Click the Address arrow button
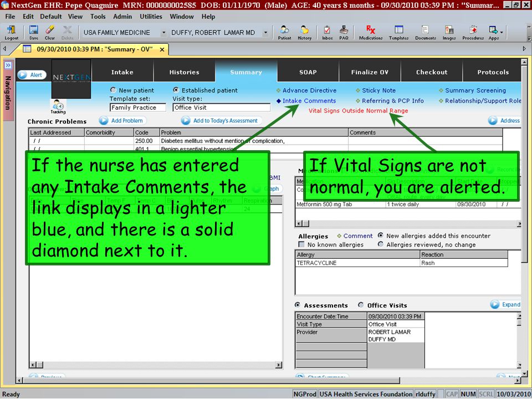Image resolution: width=532 pixels, height=399 pixels. pos(504,120)
